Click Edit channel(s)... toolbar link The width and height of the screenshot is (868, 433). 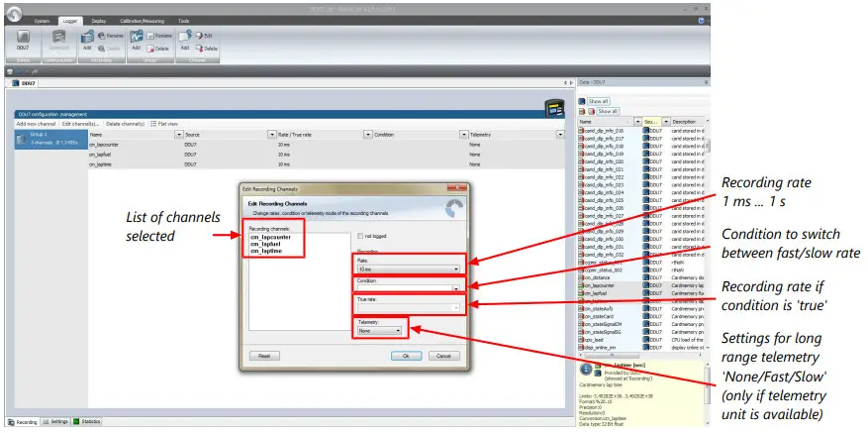(x=80, y=124)
